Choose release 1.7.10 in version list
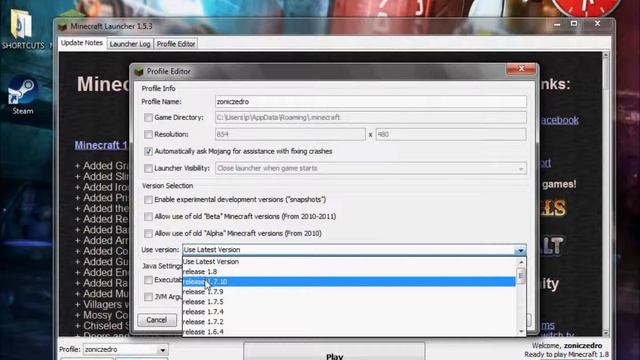Viewport: 640px width, 360px height. click(349, 282)
